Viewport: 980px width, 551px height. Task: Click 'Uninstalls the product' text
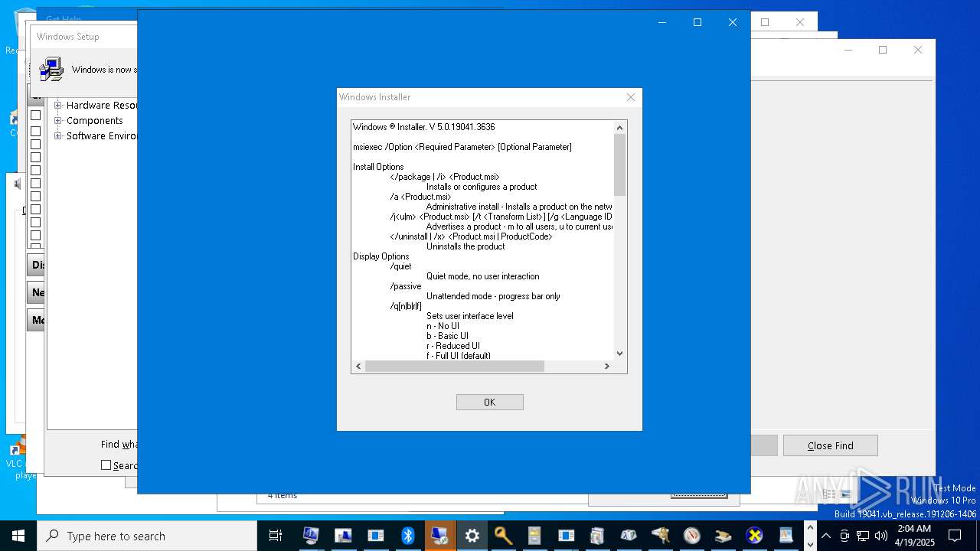pos(465,246)
